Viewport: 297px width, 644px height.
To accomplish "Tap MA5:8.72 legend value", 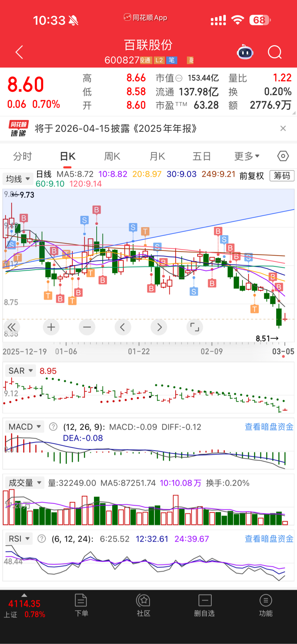I will pyautogui.click(x=75, y=174).
